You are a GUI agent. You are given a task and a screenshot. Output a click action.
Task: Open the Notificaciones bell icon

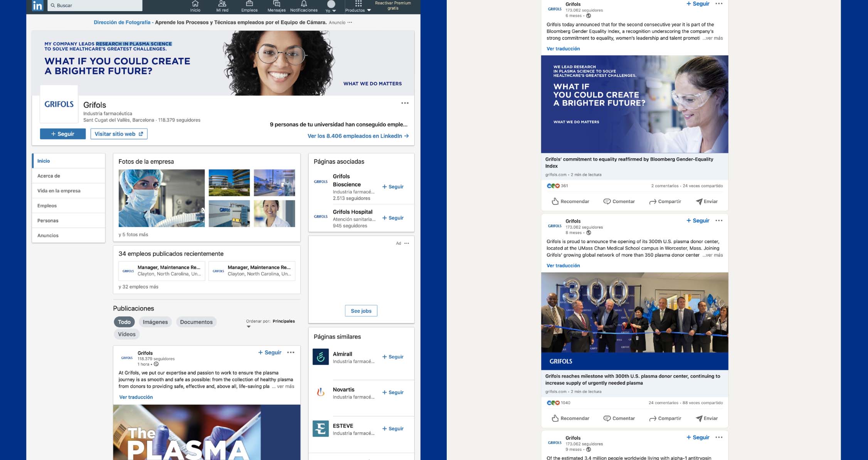(304, 6)
